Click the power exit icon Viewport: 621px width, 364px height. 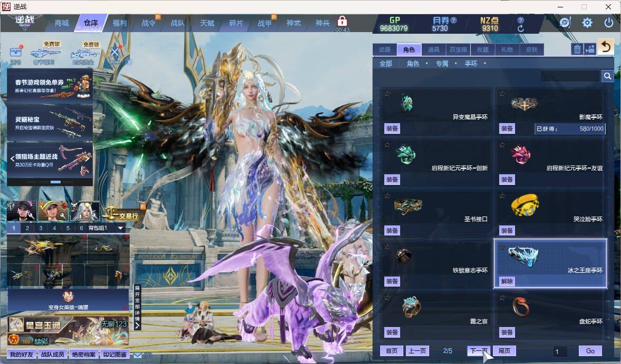tap(608, 23)
